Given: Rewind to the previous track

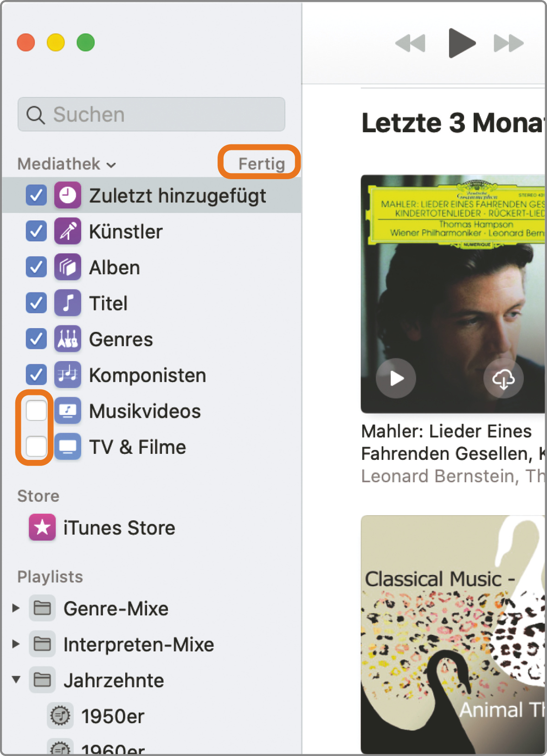Looking at the screenshot, I should 410,43.
